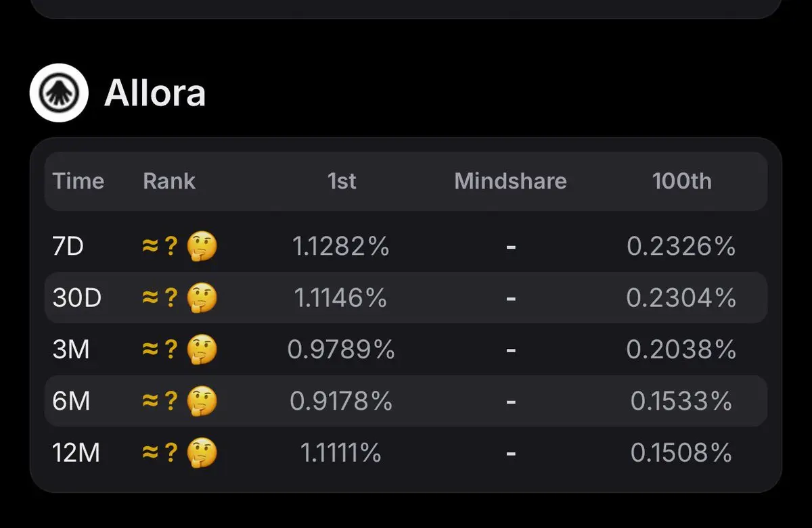
Task: Sort by the 1st column header
Action: pos(342,181)
